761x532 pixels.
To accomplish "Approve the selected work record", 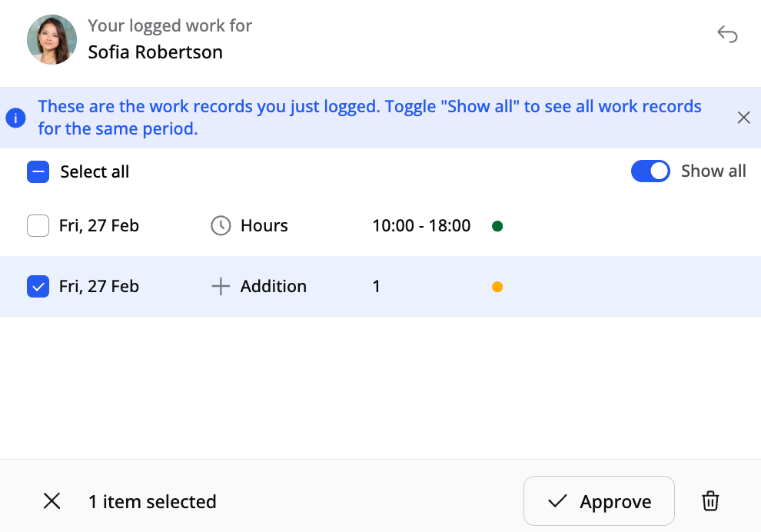I will (x=599, y=502).
